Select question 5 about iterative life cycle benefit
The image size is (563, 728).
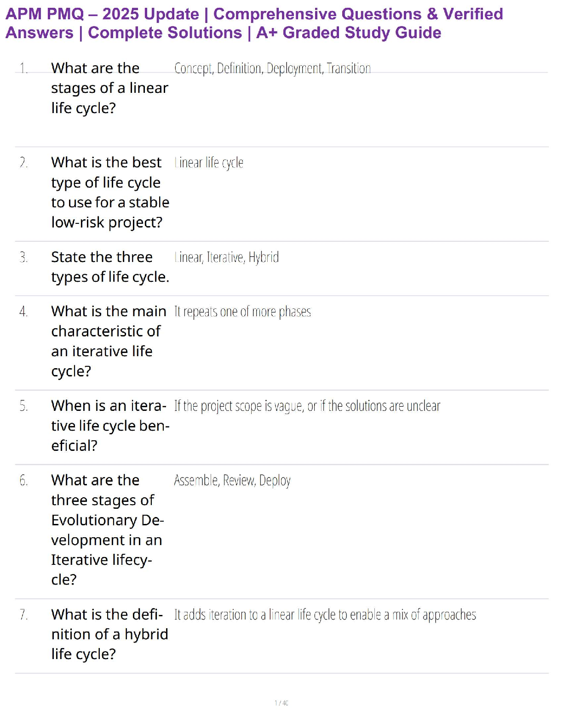(x=110, y=426)
